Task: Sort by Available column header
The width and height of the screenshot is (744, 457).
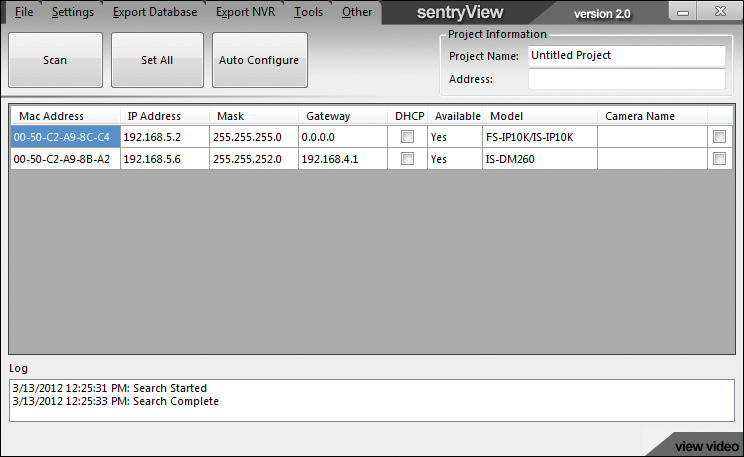Action: pos(457,116)
